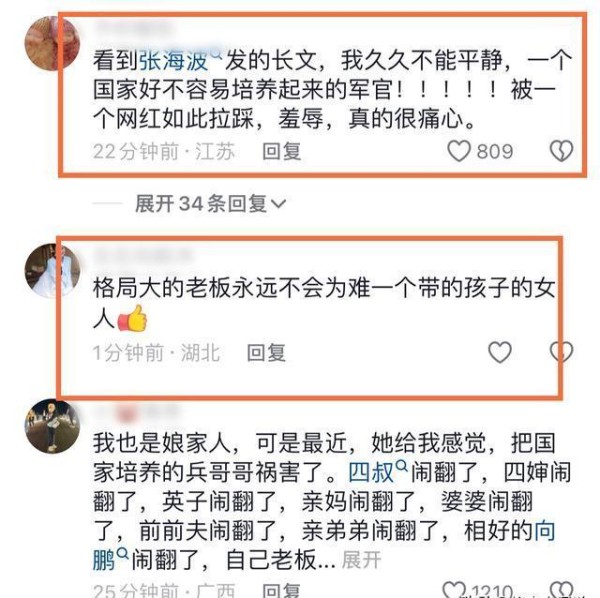Viewport: 600px width, 598px height.
Task: Expand truncated comment with 展开
Action: [361, 560]
